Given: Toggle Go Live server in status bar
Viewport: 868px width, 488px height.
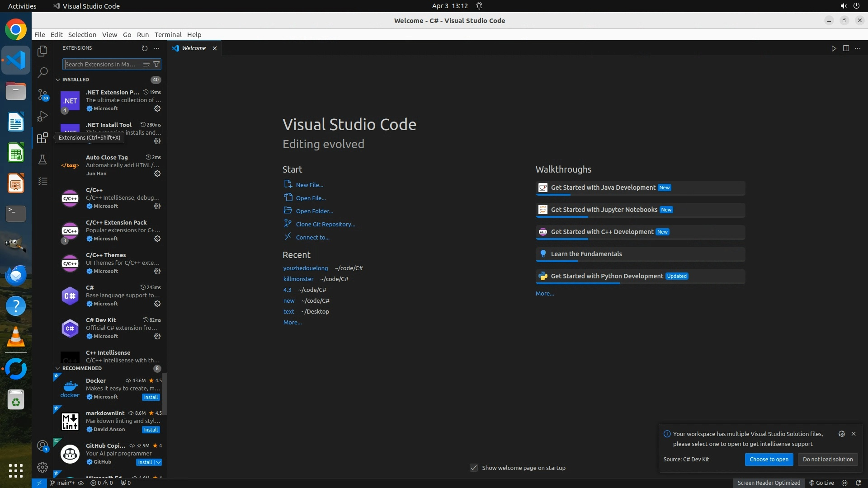Looking at the screenshot, I should (821, 483).
